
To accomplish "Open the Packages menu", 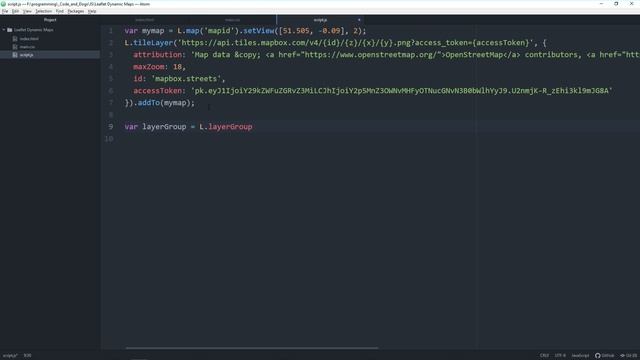I will [76, 11].
